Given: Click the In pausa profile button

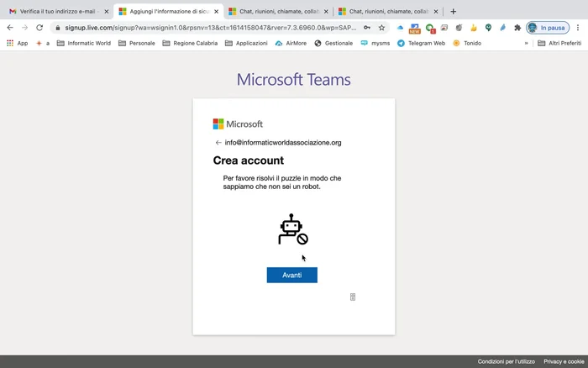Looking at the screenshot, I should click(x=548, y=28).
